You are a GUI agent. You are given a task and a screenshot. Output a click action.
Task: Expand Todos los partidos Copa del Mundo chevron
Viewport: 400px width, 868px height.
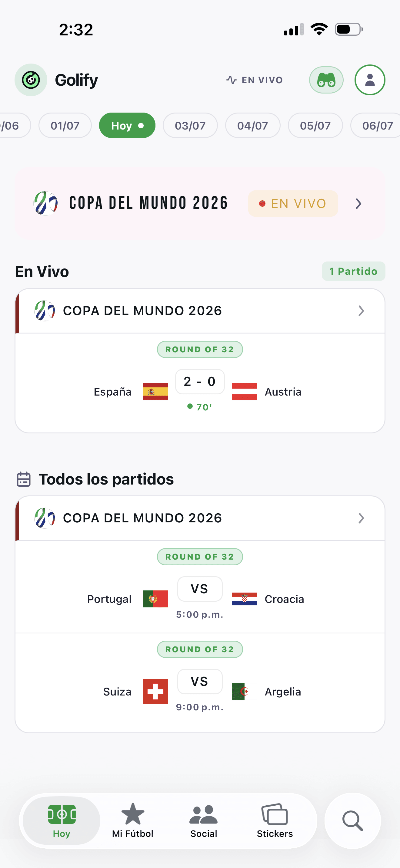pos(361,518)
